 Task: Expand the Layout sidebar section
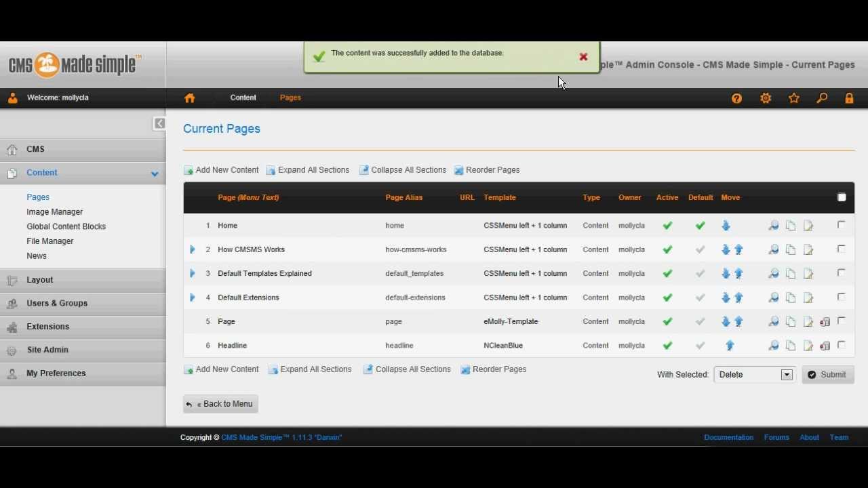83,280
